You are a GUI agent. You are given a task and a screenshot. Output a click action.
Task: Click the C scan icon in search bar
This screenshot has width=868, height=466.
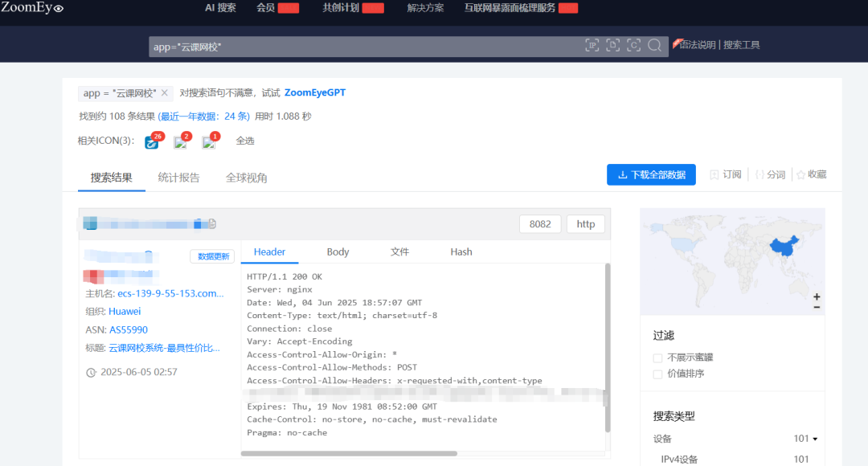(634, 45)
